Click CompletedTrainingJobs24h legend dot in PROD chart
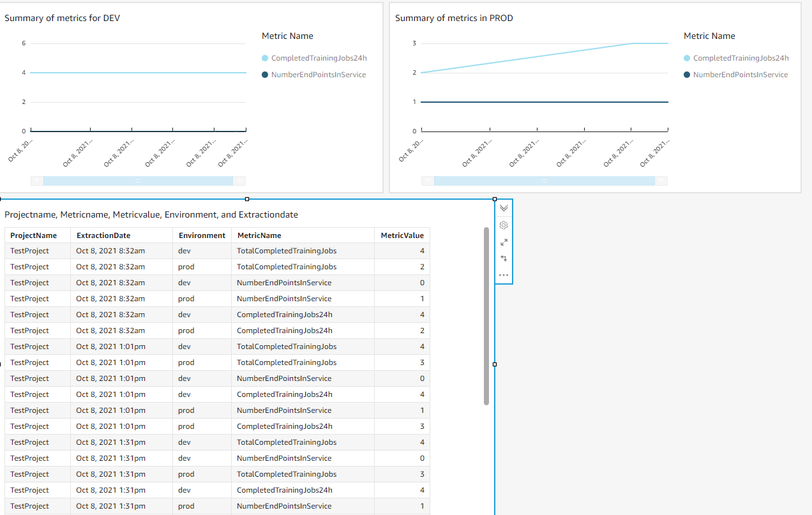 click(687, 58)
